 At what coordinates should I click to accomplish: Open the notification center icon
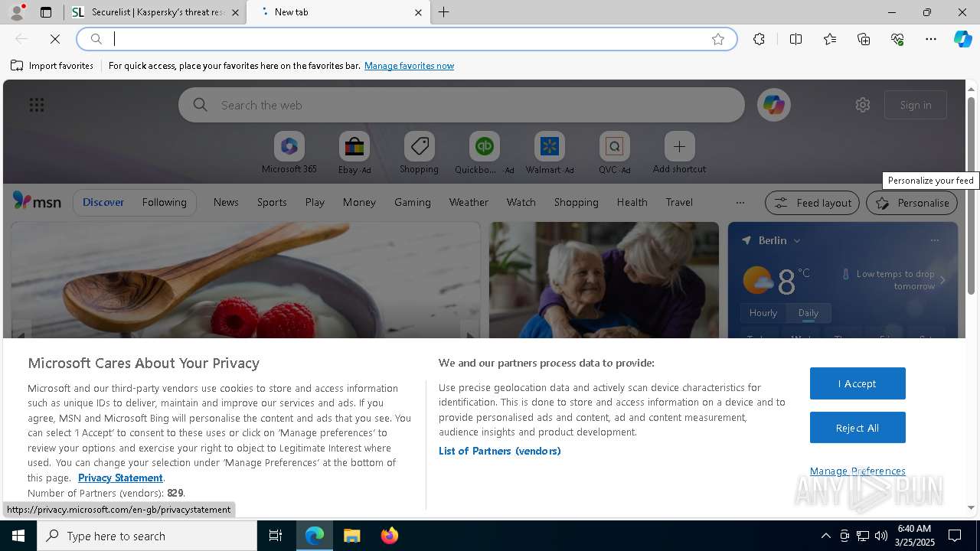click(x=955, y=536)
